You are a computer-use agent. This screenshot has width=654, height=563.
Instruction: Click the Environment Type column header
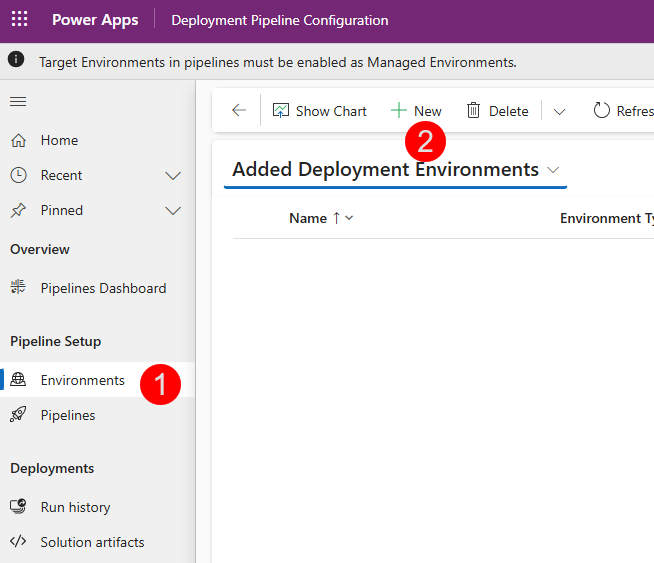(x=605, y=218)
